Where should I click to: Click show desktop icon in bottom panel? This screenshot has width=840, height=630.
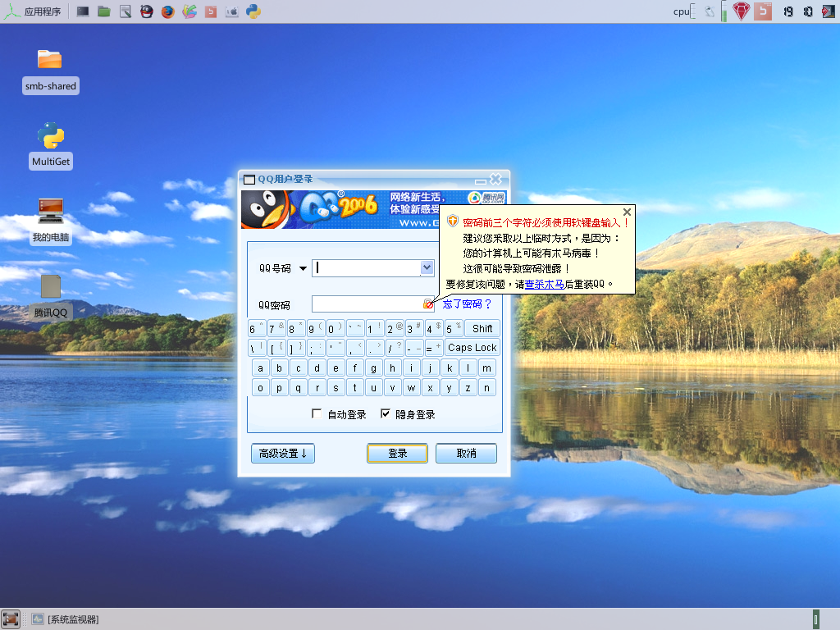point(10,619)
